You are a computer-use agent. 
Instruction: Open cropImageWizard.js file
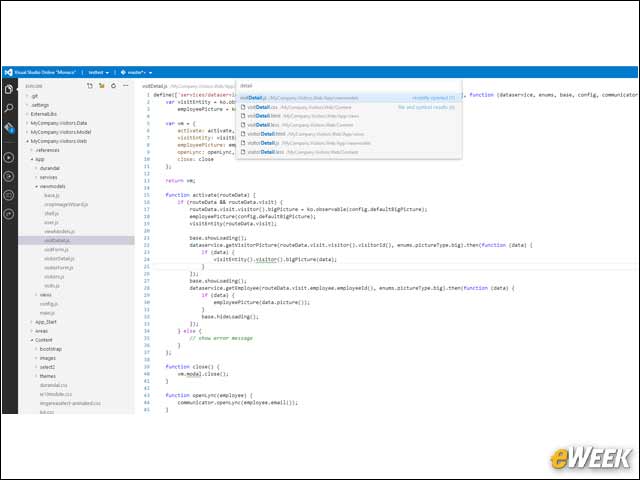click(x=66, y=204)
